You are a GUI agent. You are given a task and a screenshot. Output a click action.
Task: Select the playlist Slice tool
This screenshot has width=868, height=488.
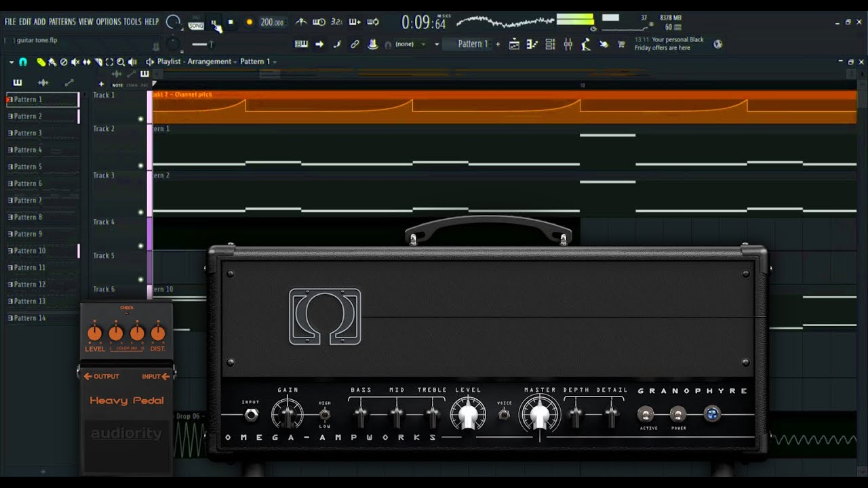click(98, 62)
